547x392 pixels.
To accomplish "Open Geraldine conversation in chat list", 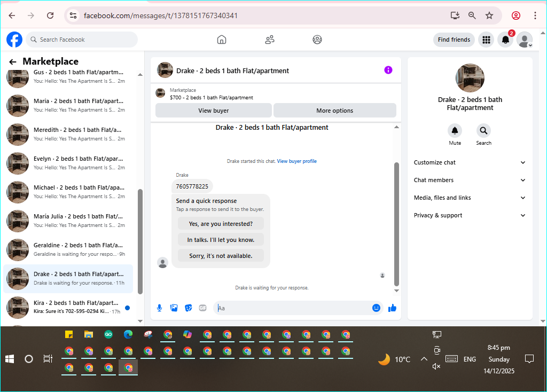I will [x=68, y=250].
